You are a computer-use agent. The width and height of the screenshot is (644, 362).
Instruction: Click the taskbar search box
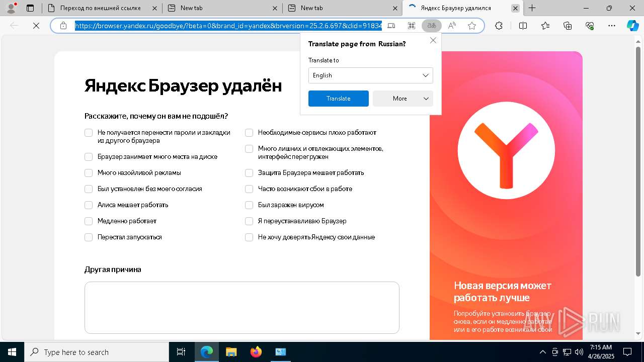(97, 352)
